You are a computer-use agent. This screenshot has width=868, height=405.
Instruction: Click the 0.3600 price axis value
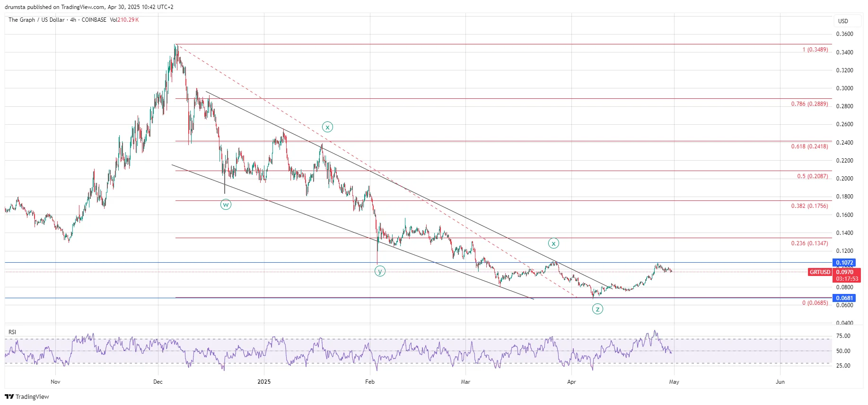tap(844, 34)
